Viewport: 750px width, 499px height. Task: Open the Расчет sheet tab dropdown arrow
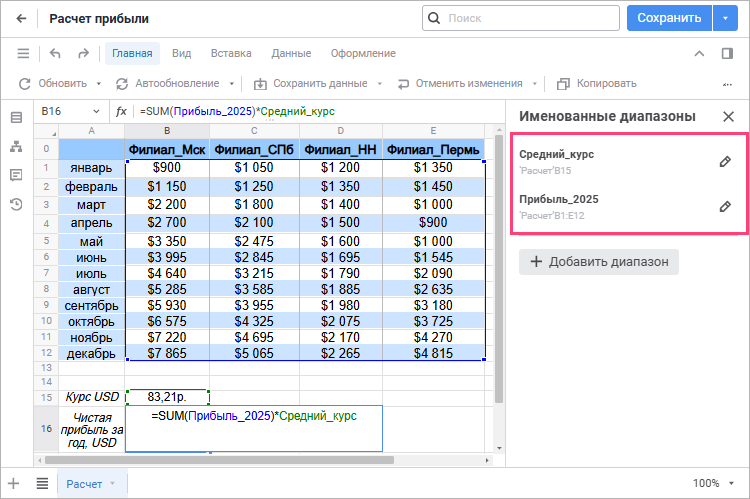[112, 484]
